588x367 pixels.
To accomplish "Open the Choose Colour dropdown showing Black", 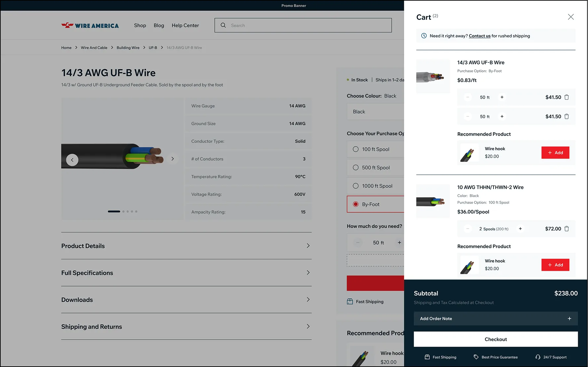I will [x=376, y=112].
